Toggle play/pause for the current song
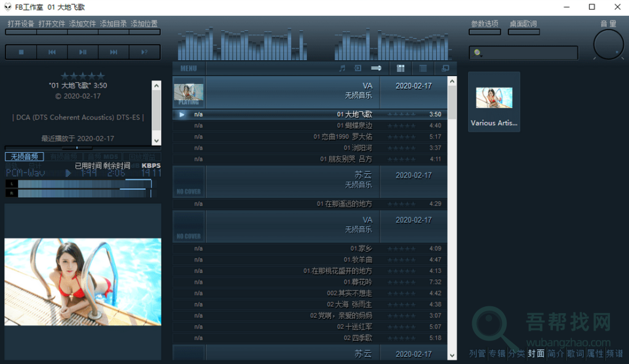The image size is (629, 364). click(x=83, y=52)
